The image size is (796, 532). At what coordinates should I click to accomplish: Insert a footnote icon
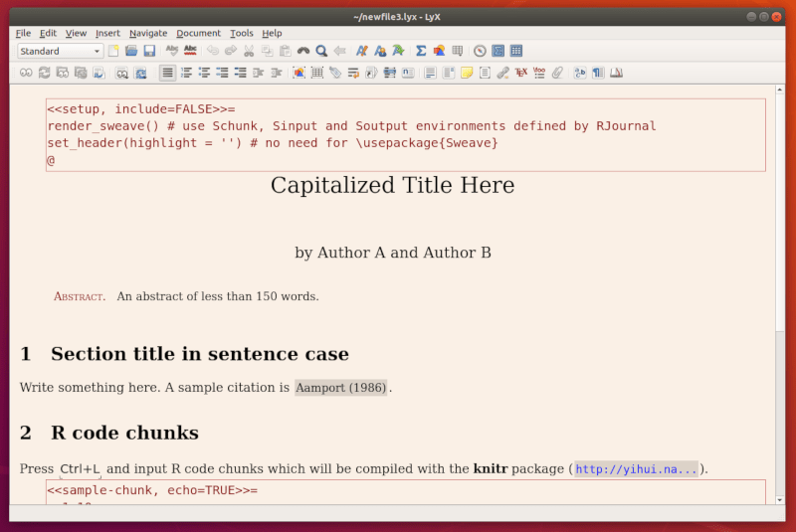pyautogui.click(x=430, y=73)
